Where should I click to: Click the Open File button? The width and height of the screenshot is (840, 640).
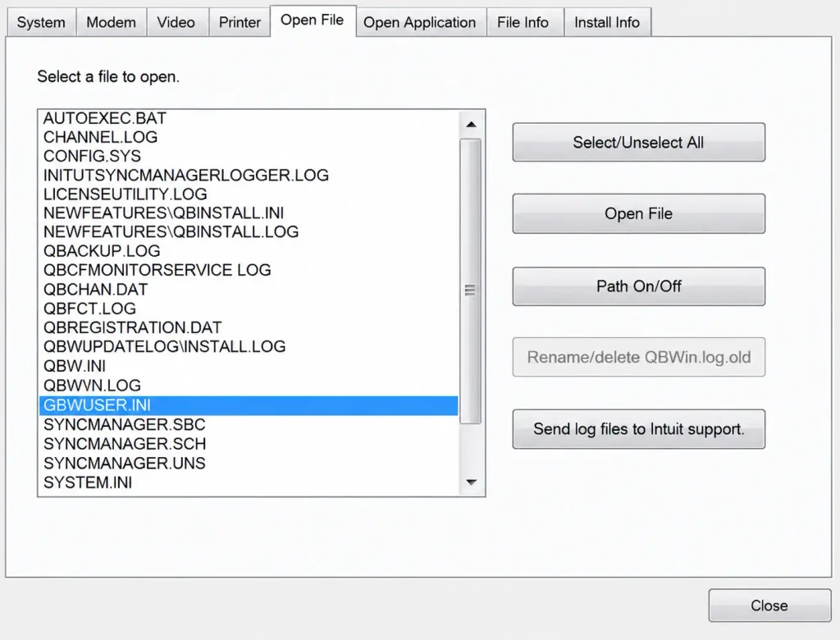[638, 213]
